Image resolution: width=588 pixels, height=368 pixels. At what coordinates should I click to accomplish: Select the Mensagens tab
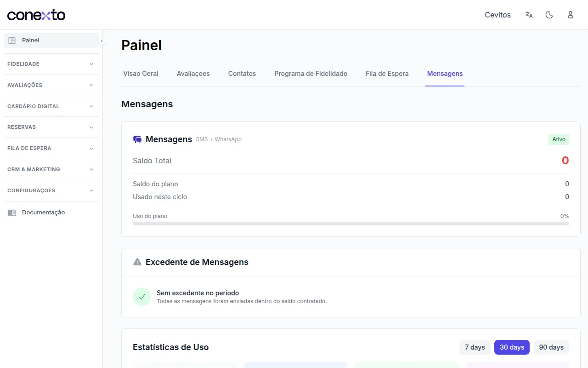445,74
